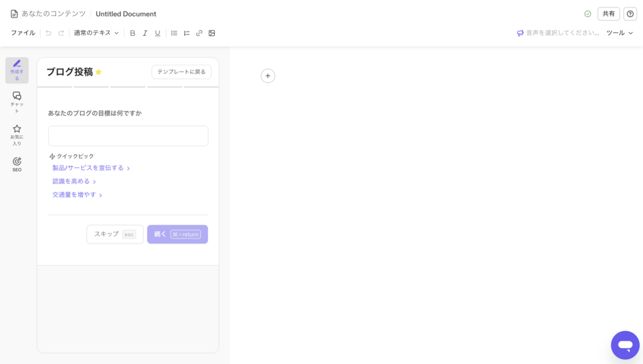Click the Bold formatting icon

pyautogui.click(x=132, y=33)
